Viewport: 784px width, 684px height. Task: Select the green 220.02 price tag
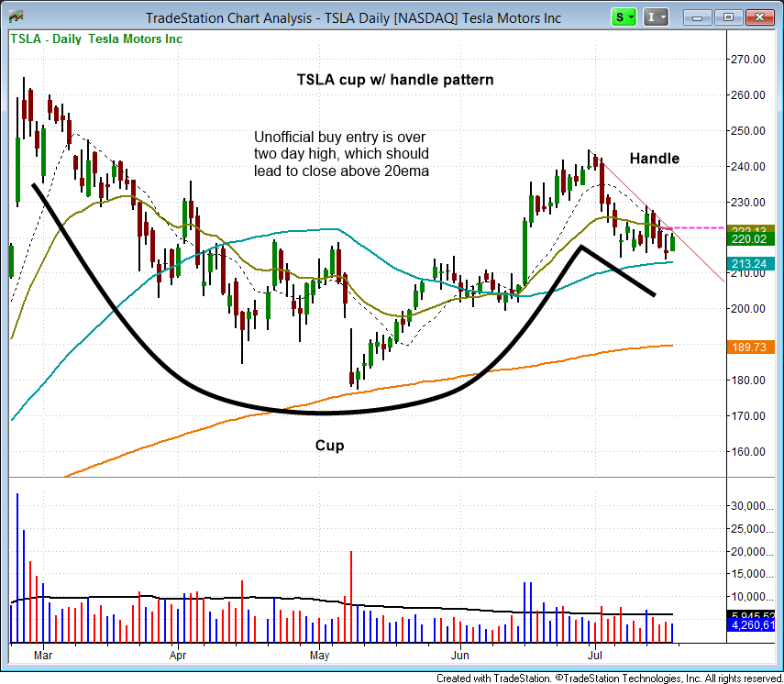coord(750,238)
